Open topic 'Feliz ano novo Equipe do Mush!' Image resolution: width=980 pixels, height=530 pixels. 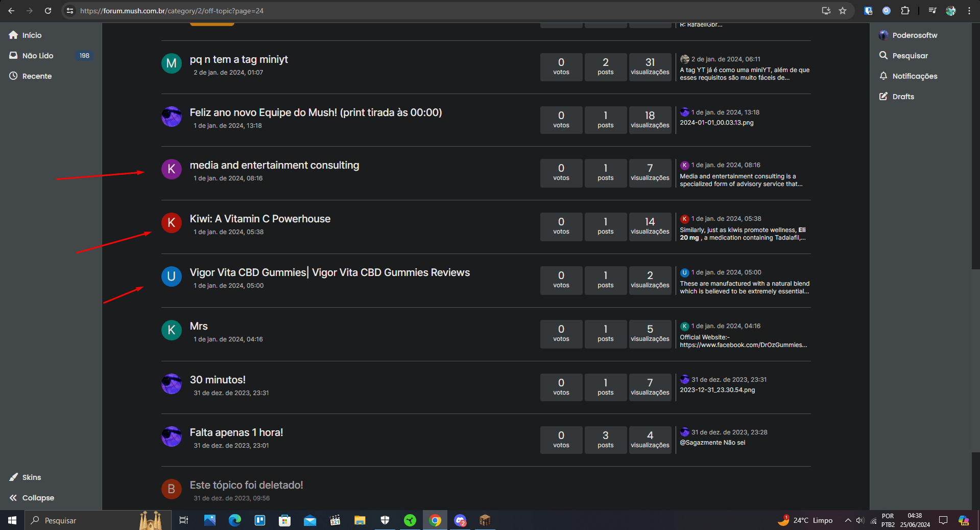pyautogui.click(x=316, y=112)
